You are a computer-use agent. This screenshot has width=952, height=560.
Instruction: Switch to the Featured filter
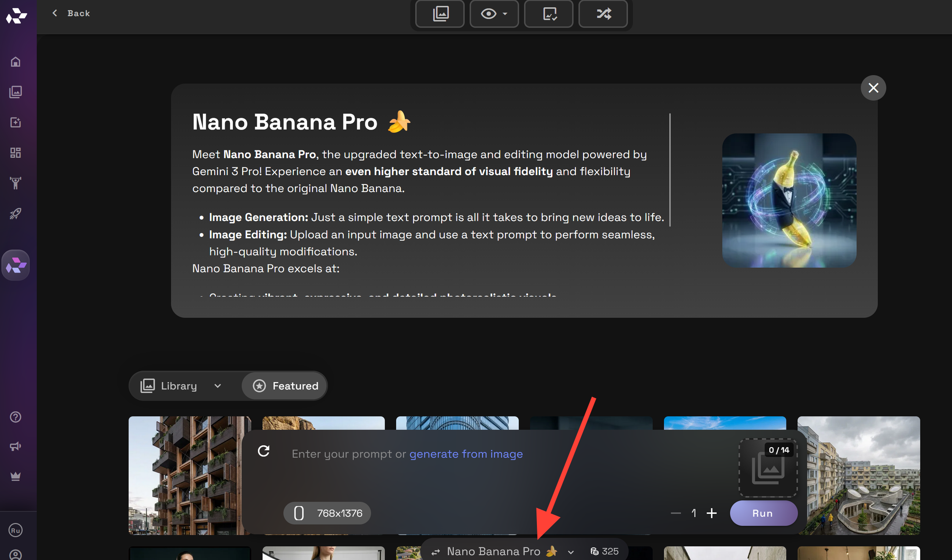[285, 386]
